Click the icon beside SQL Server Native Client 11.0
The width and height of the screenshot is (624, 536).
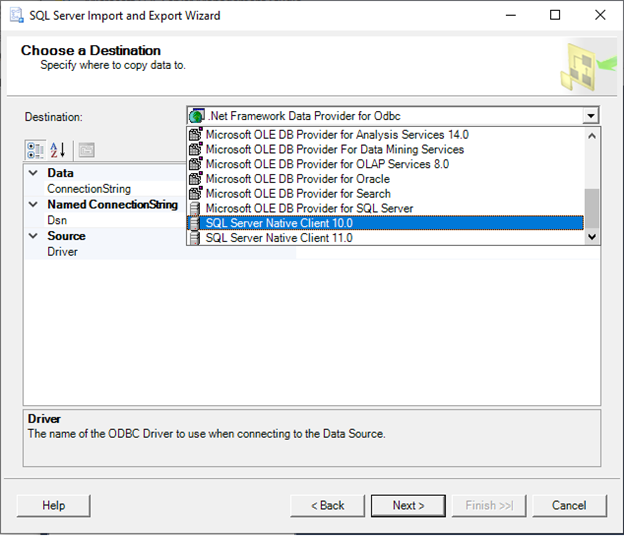[195, 238]
